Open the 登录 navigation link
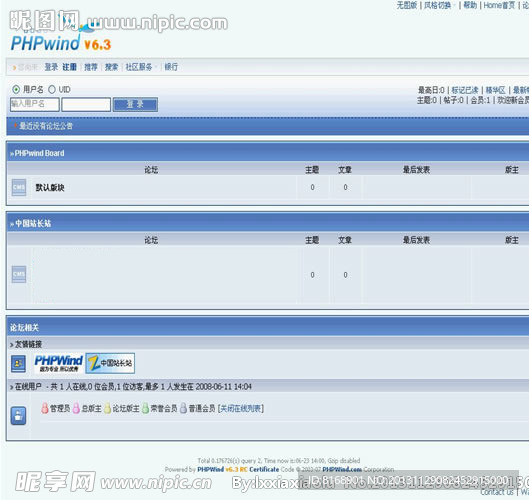 (51, 67)
